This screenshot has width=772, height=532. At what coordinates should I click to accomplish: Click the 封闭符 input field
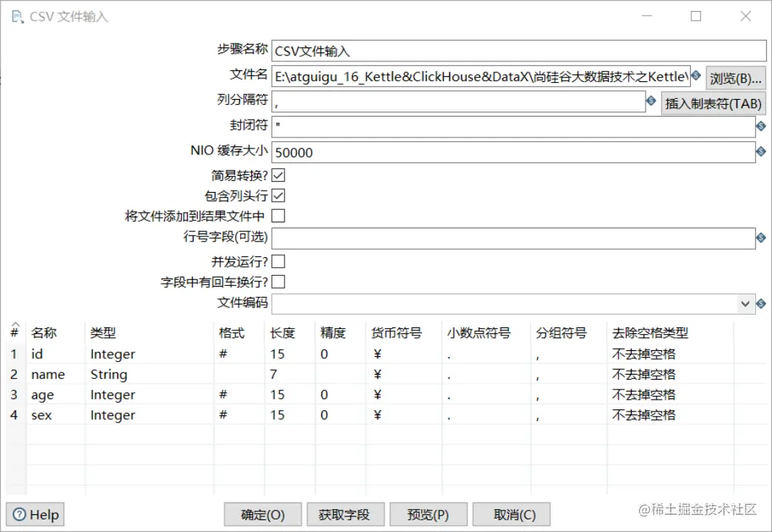tap(513, 126)
